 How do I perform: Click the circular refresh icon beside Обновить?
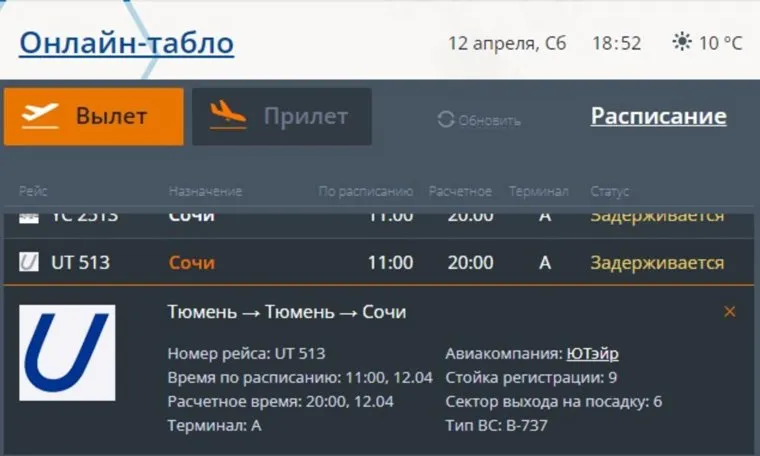click(446, 120)
